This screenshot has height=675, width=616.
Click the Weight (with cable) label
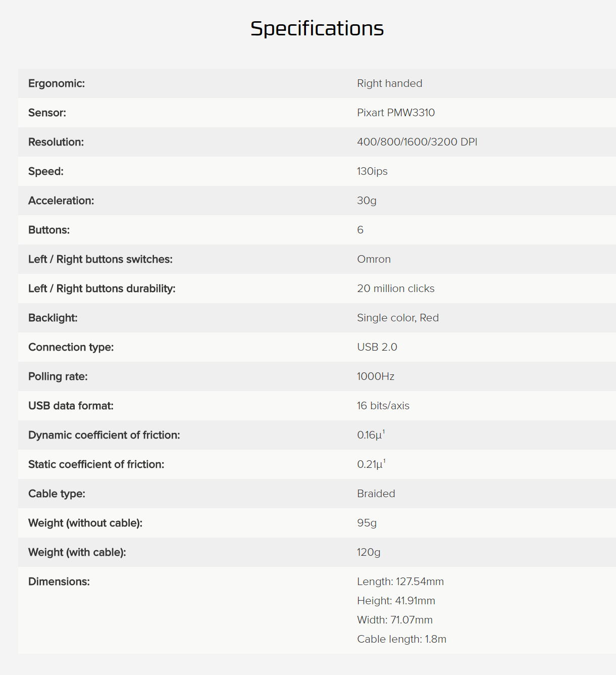pos(77,552)
